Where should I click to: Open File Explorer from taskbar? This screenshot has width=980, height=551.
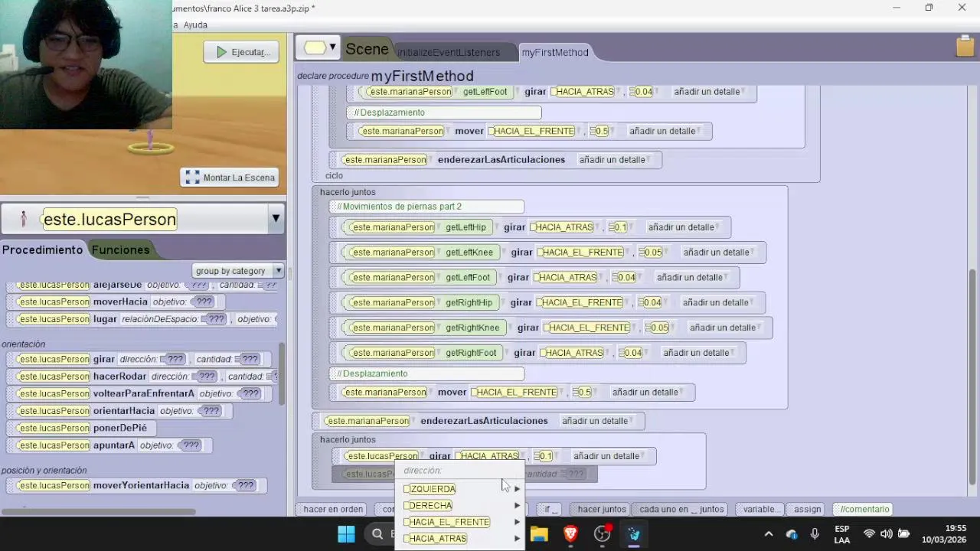click(x=539, y=534)
